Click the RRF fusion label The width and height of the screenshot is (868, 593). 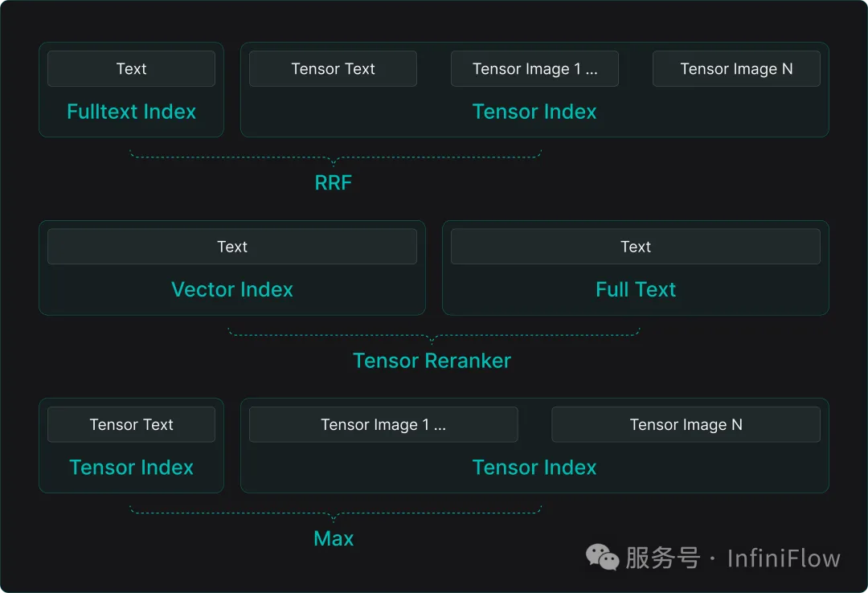[x=334, y=182]
